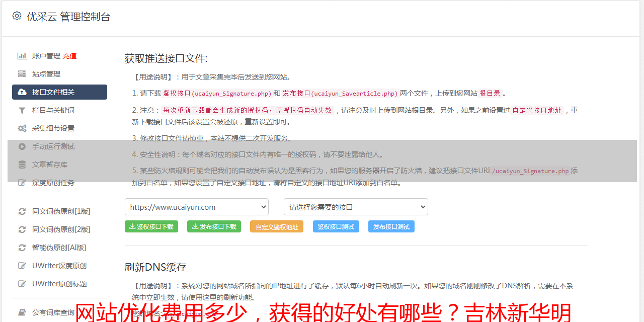This screenshot has height=322, width=644.
Task: Click the 刷新DNS缓存 heading
Action: (x=155, y=267)
